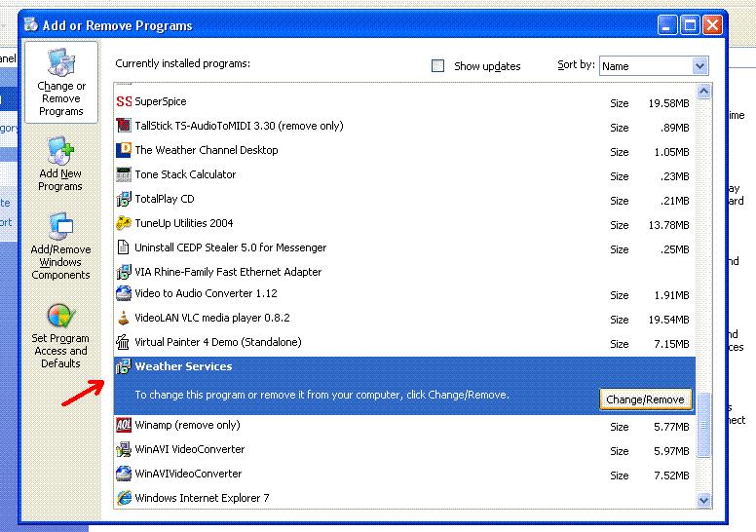Open Add New Programs sidebar icon
Viewport: 756px width, 532px height.
click(x=60, y=151)
